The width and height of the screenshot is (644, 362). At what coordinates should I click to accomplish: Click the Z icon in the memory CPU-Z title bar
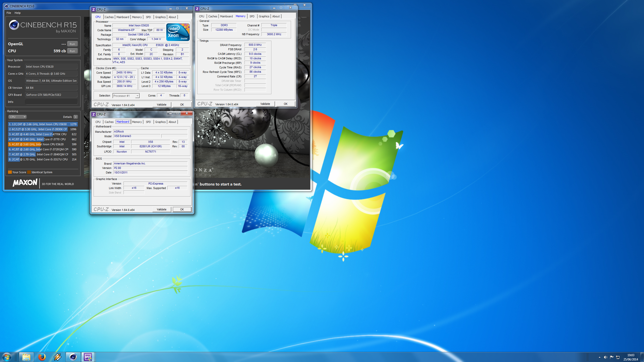click(197, 9)
